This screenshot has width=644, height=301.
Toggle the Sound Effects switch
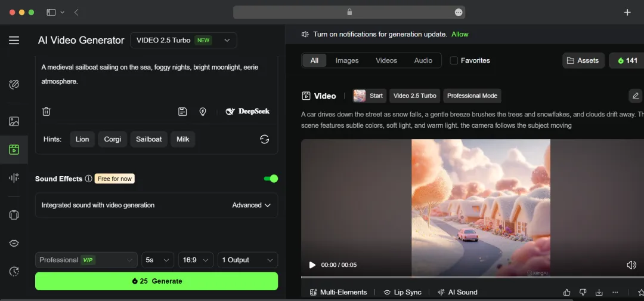pyautogui.click(x=271, y=179)
